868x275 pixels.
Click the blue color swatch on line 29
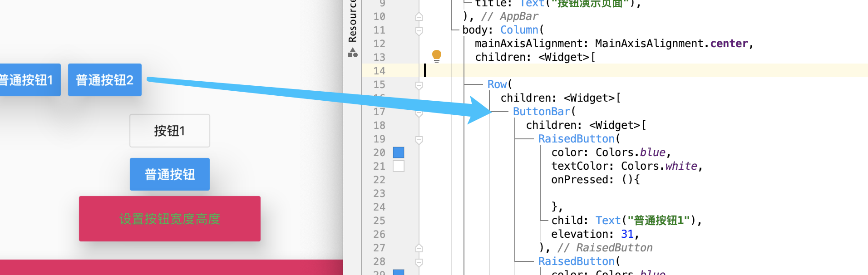click(x=399, y=272)
